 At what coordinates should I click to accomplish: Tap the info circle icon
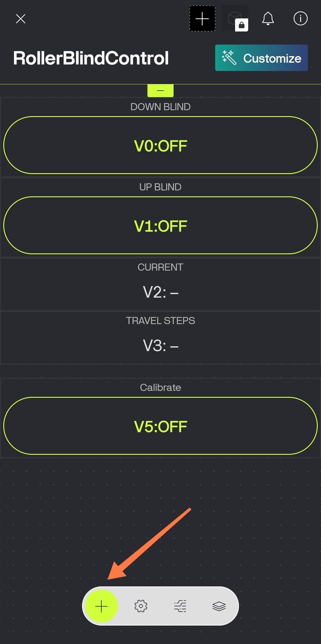tap(300, 19)
